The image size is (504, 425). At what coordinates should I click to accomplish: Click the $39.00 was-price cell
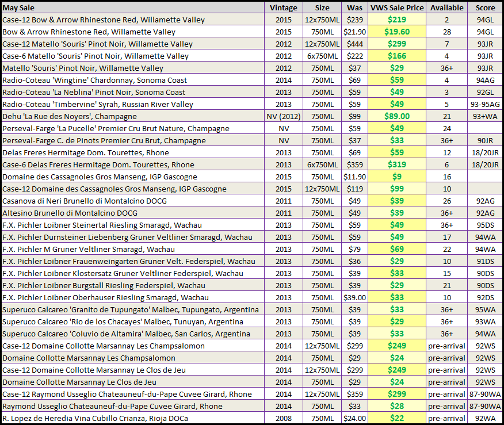[354, 297]
